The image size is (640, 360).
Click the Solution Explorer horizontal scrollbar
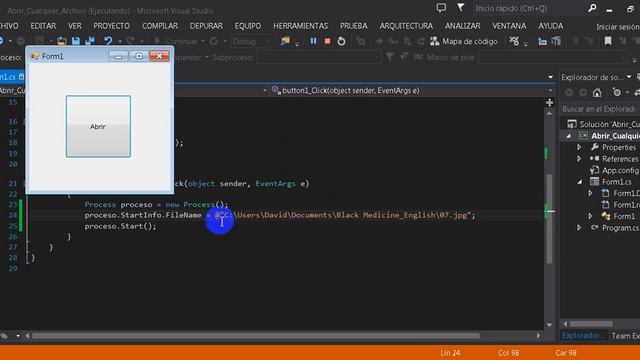pyautogui.click(x=591, y=324)
